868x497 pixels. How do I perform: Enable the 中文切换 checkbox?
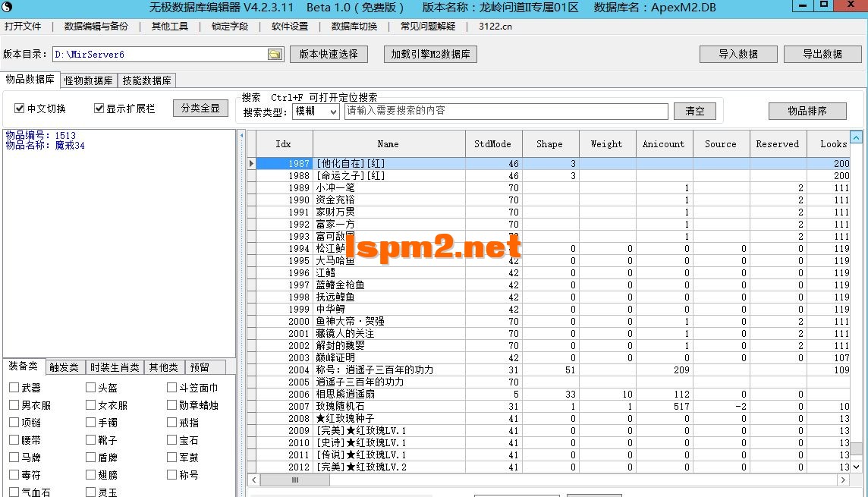point(19,107)
